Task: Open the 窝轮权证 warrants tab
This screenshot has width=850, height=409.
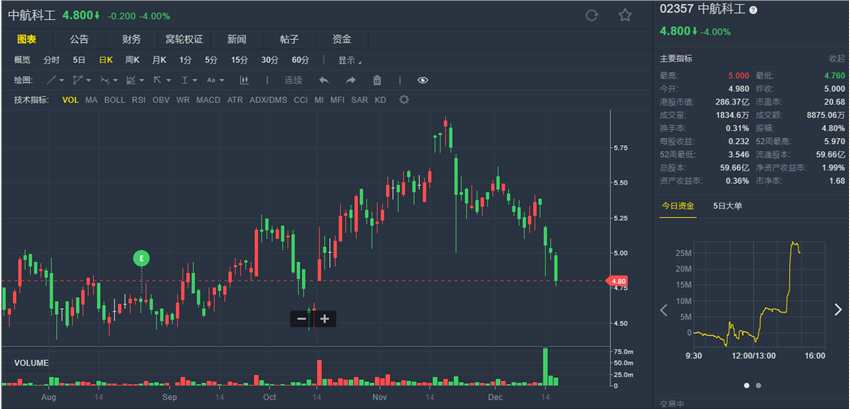Action: [x=184, y=39]
